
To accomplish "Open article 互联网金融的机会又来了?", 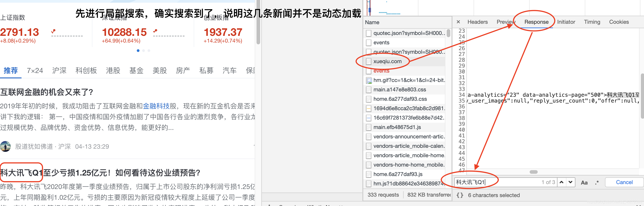I will tap(47, 92).
